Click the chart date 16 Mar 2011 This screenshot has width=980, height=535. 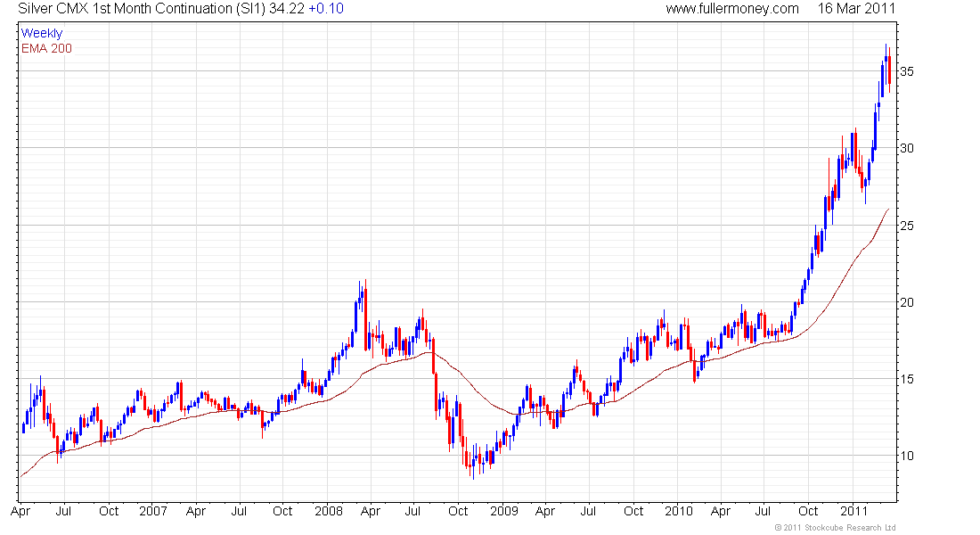(856, 9)
